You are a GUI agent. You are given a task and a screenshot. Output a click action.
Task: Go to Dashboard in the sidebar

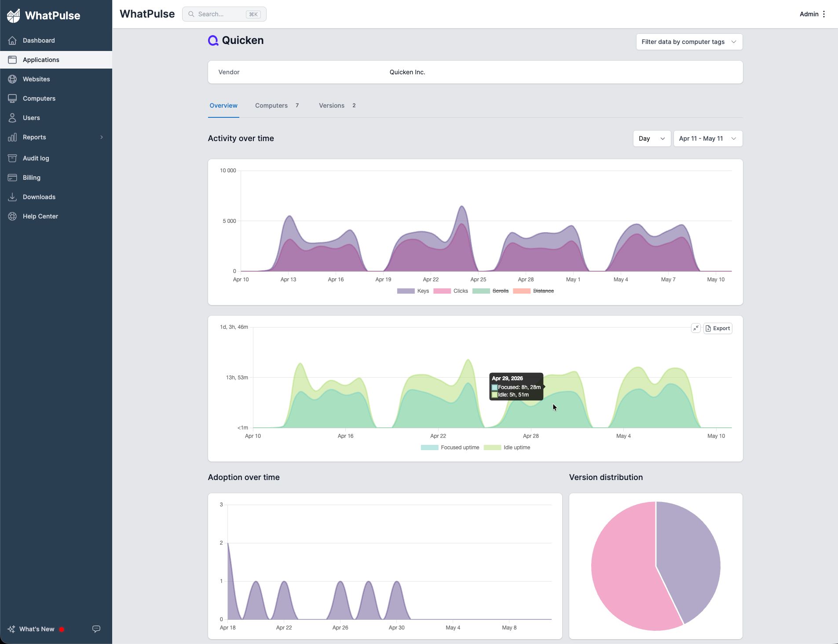56,40
